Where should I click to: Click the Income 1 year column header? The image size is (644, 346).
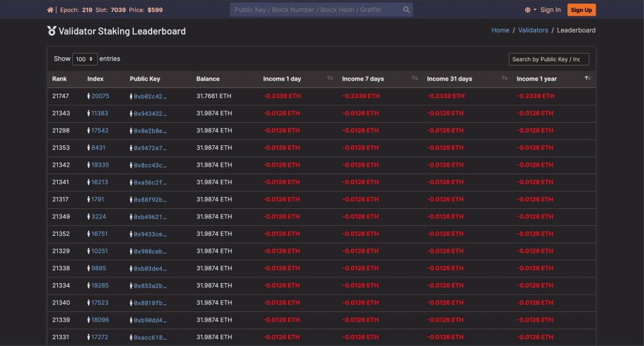click(537, 79)
